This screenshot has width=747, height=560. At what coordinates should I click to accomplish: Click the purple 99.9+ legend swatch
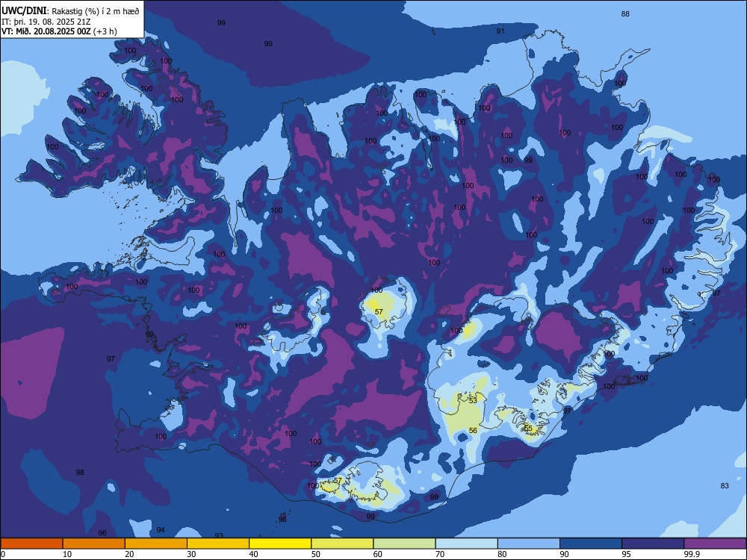[x=715, y=544]
